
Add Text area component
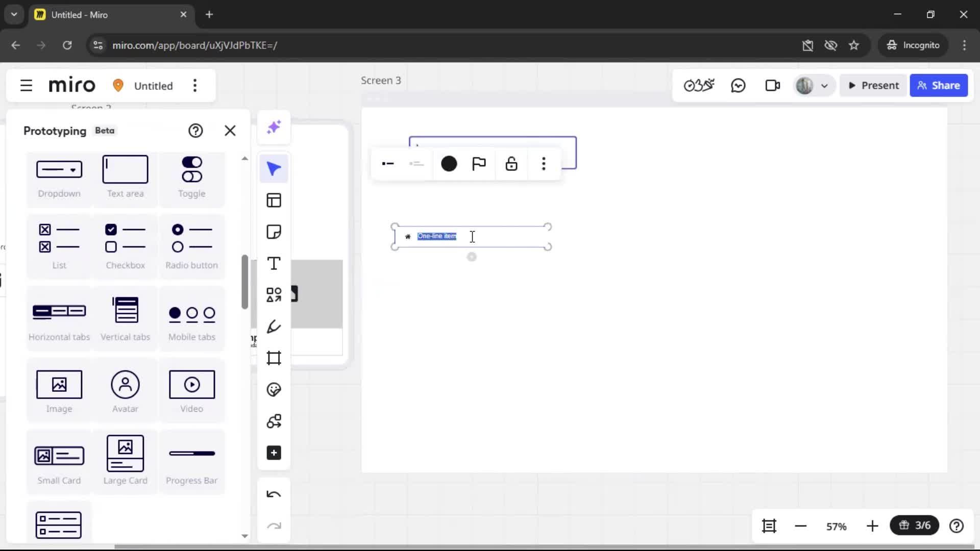click(x=126, y=178)
